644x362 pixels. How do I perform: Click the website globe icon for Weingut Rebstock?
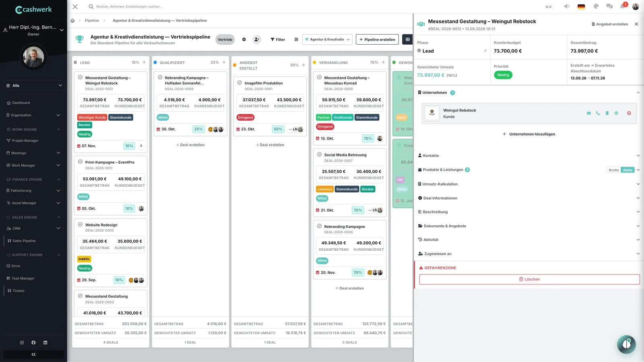tap(616, 113)
